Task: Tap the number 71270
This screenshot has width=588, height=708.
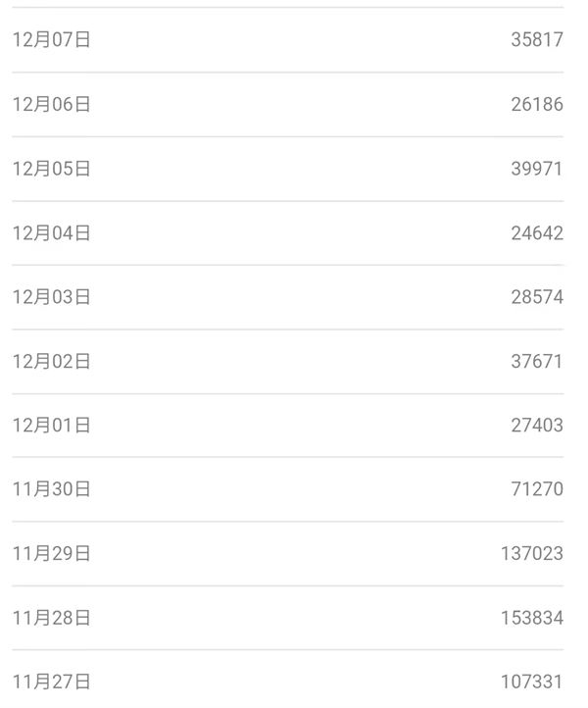Action: (x=536, y=489)
